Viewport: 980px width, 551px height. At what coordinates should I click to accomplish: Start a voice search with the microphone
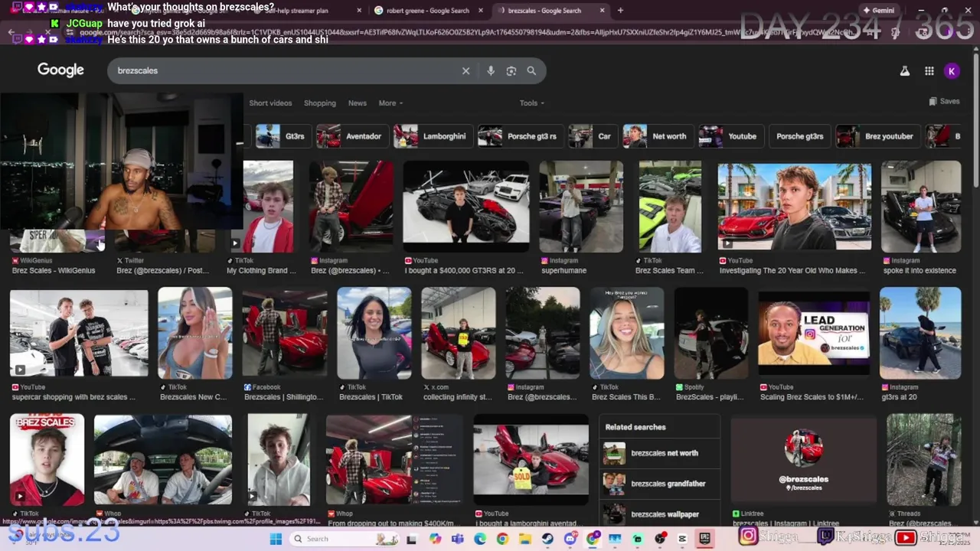(491, 70)
